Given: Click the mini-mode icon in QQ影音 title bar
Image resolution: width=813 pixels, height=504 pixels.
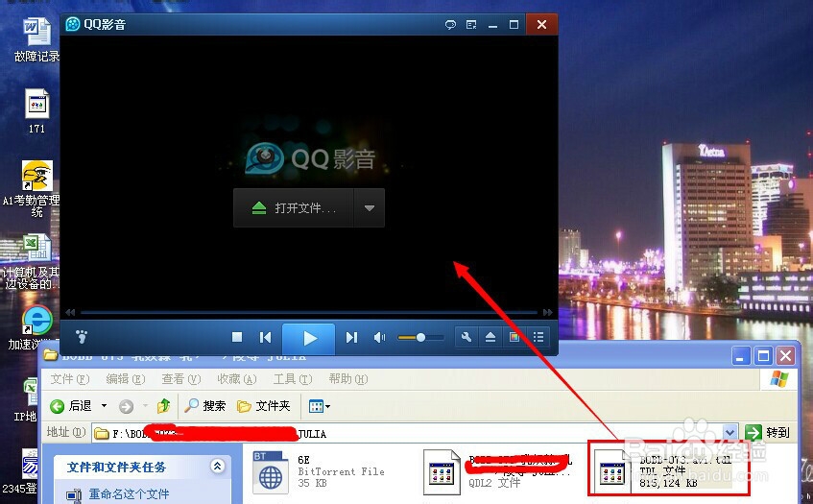Looking at the screenshot, I should pyautogui.click(x=471, y=24).
